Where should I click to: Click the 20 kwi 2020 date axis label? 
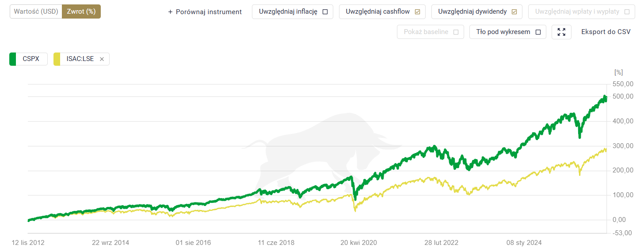[x=358, y=243]
